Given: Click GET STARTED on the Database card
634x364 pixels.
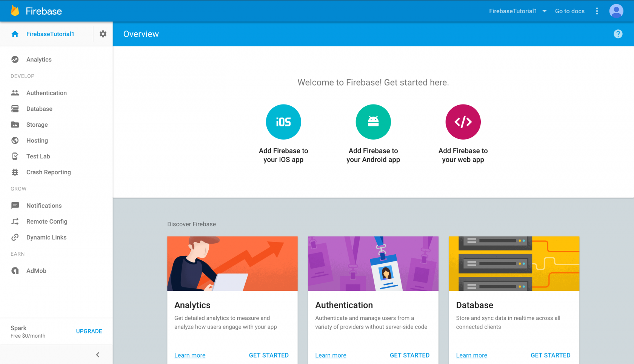Looking at the screenshot, I should click(x=551, y=355).
